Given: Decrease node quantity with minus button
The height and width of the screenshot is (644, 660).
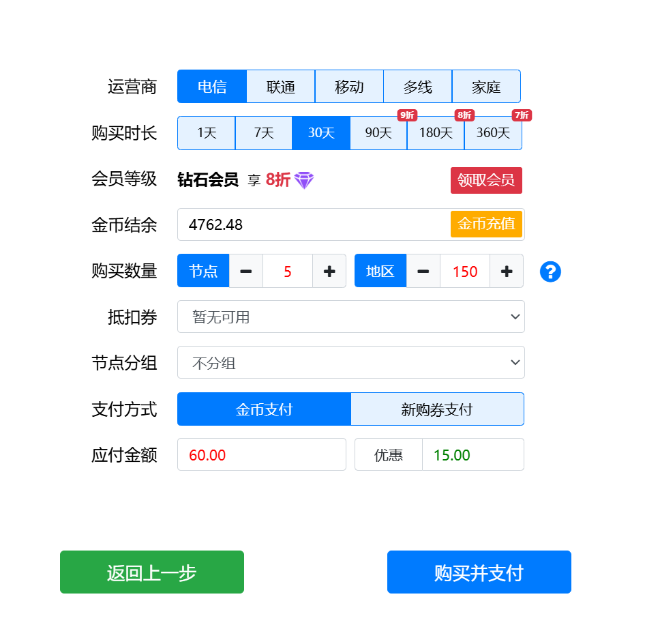Looking at the screenshot, I should 246,272.
